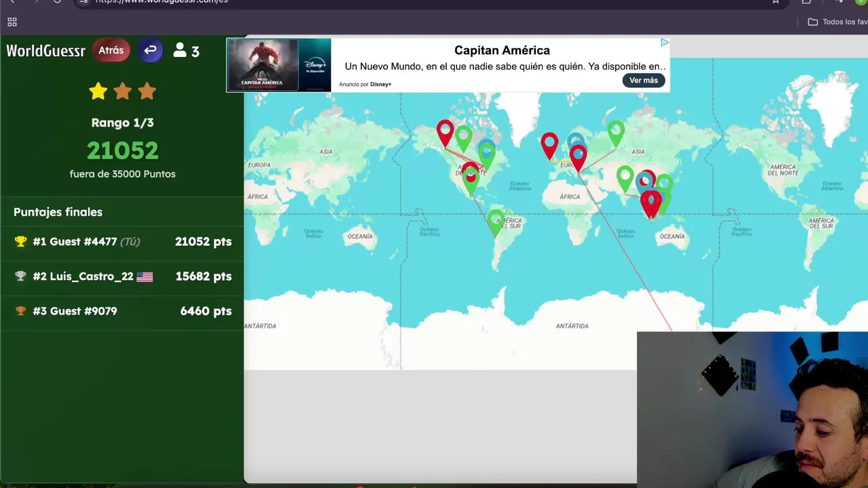Screen dimensions: 868x488
Task: Click the Ver más ad button
Action: (644, 80)
